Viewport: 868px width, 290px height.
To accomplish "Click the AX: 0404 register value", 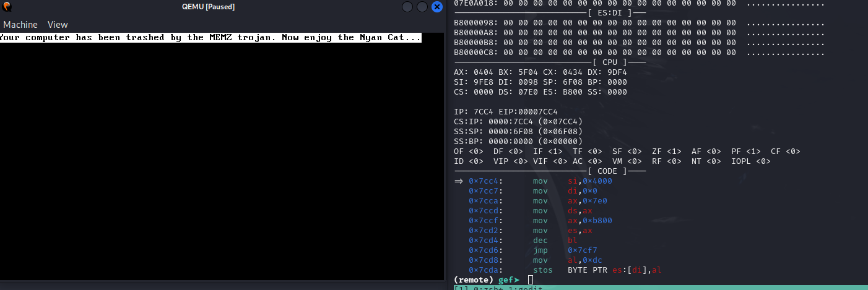I will 474,72.
